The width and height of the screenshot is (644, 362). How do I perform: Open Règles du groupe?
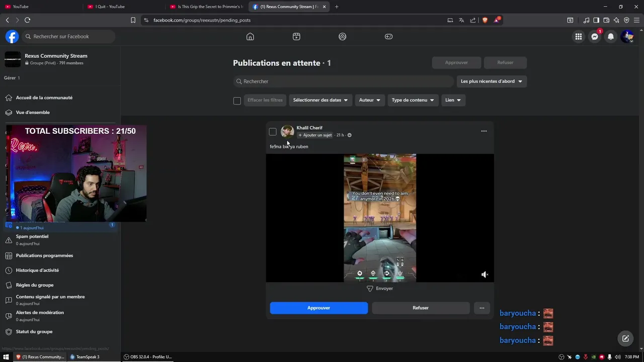pos(35,285)
